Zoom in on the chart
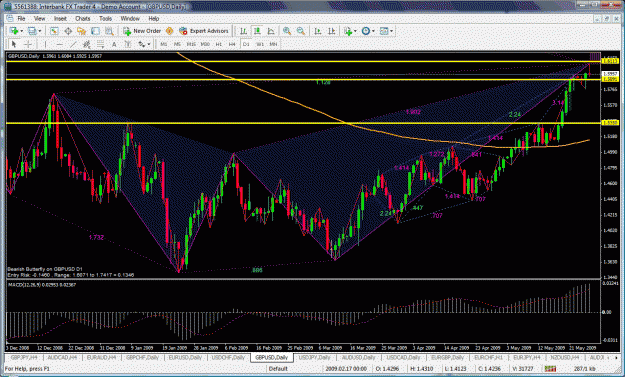This screenshot has height=377, width=625. pos(287,31)
